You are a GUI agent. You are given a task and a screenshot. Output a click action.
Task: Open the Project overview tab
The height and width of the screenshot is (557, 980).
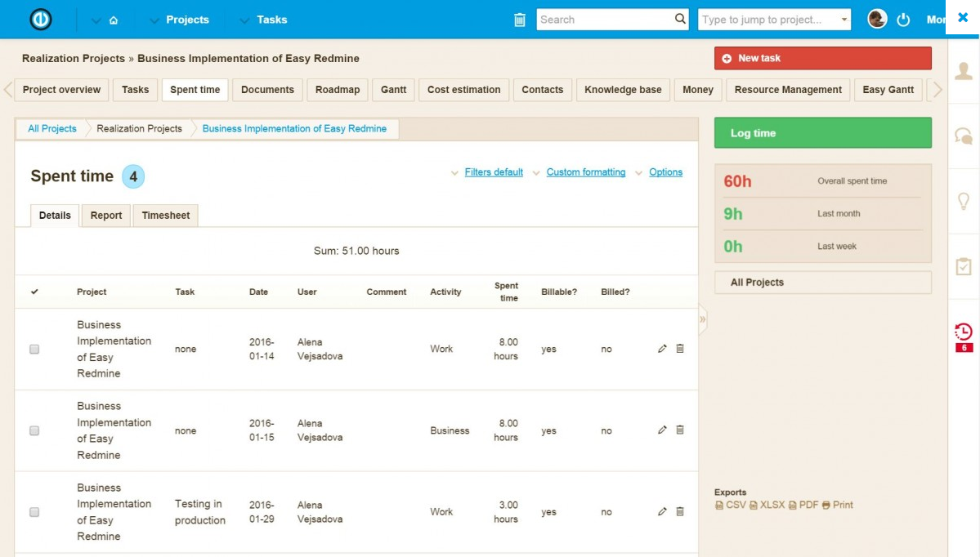[61, 90]
